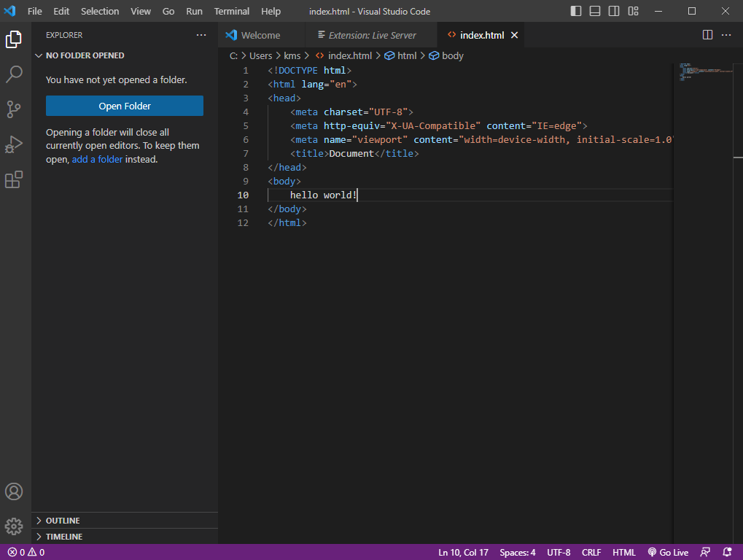Change indentation via Spaces: 4
Image resolution: width=743 pixels, height=560 pixels.
tap(518, 552)
